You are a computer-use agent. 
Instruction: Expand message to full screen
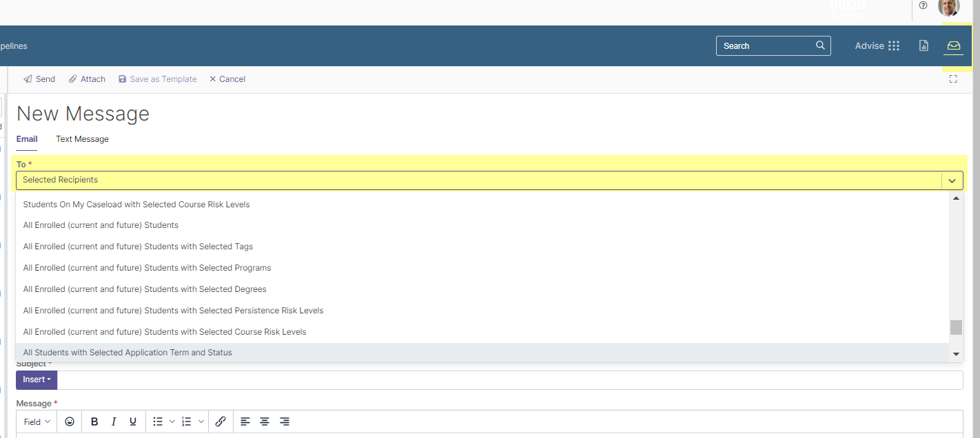pos(953,79)
